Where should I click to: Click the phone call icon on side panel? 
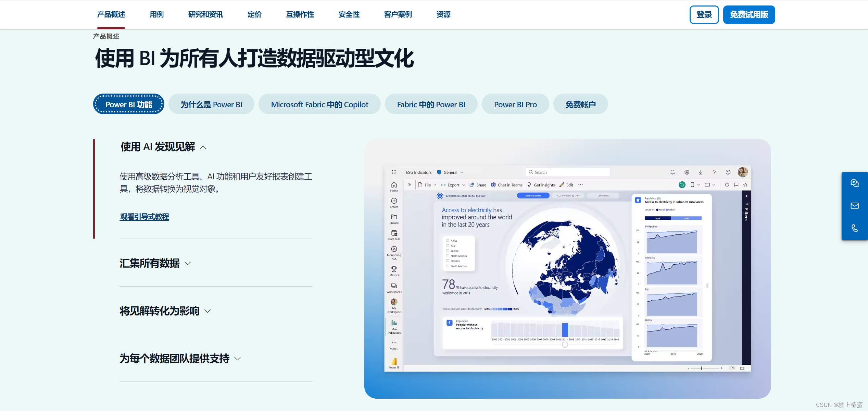coord(854,228)
